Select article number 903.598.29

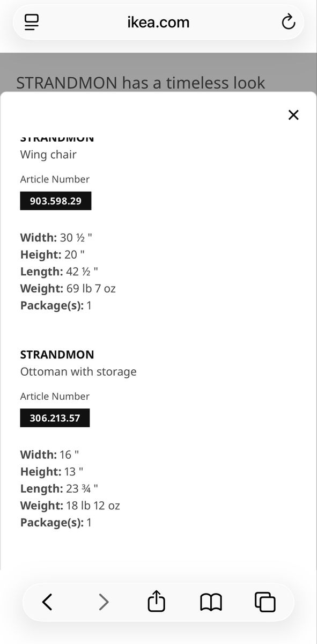(x=56, y=201)
